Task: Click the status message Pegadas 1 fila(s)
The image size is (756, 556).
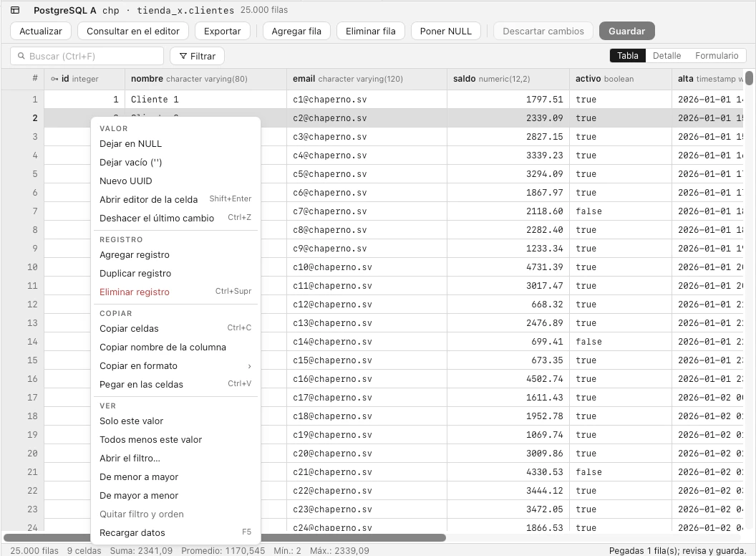Action: pyautogui.click(x=678, y=551)
